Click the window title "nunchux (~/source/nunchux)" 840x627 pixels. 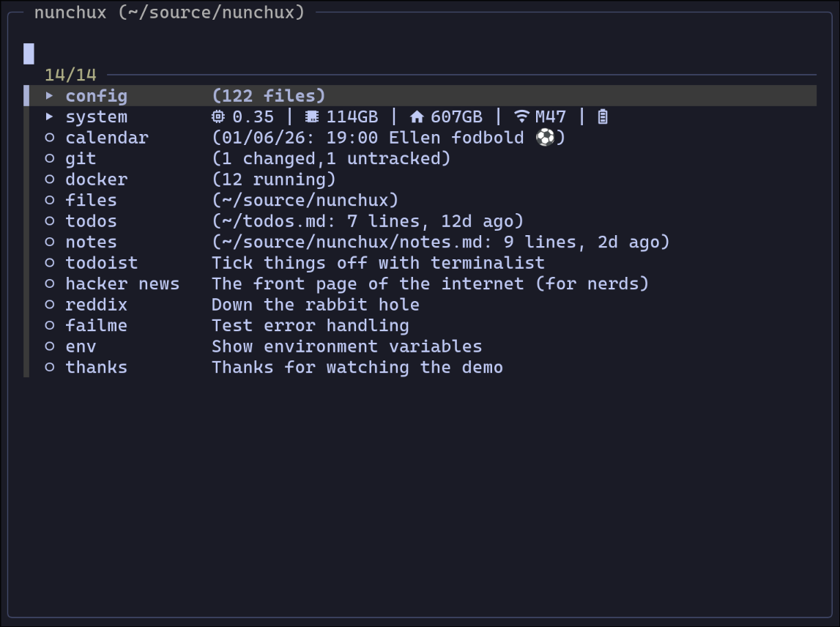tap(169, 12)
